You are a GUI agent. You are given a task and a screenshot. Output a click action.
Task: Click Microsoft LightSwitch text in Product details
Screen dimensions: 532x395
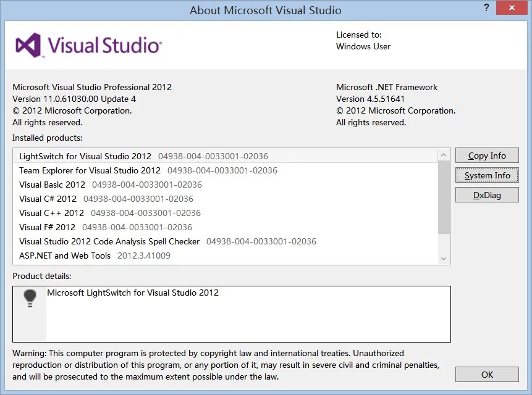(133, 293)
